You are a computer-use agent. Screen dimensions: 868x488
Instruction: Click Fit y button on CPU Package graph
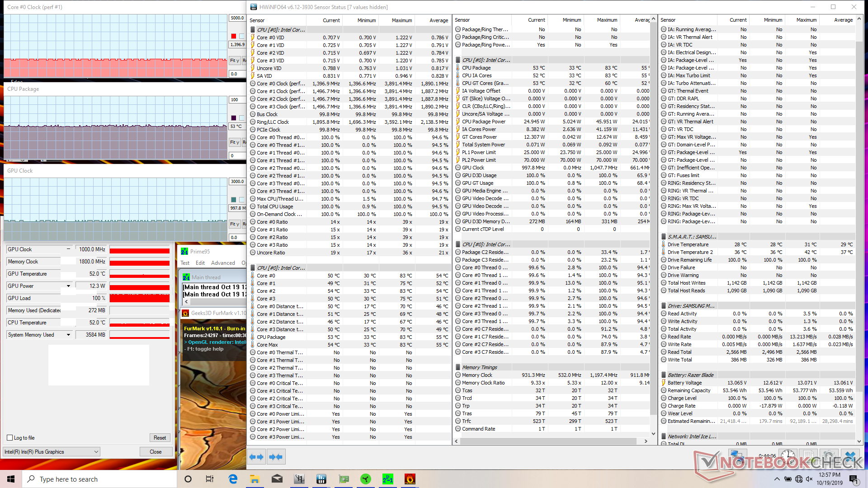pyautogui.click(x=234, y=142)
